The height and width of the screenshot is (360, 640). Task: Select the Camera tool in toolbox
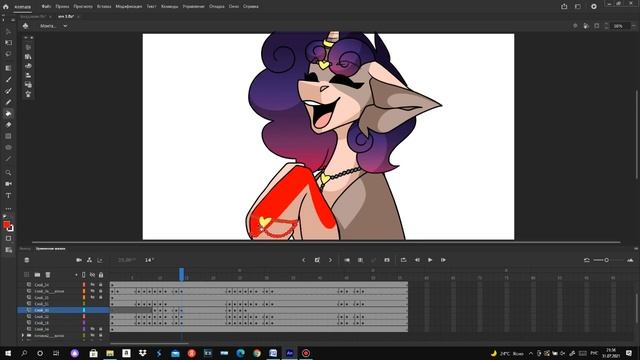coord(8,184)
